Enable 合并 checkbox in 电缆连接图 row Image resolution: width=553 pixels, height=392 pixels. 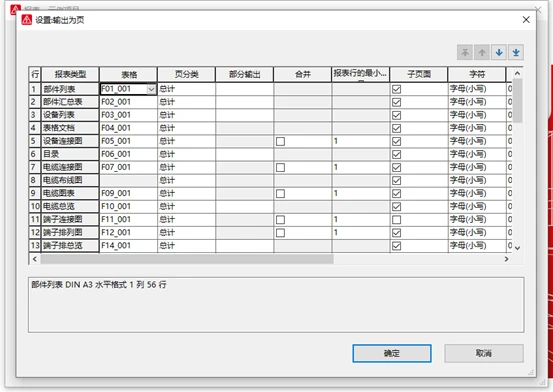[x=280, y=168]
